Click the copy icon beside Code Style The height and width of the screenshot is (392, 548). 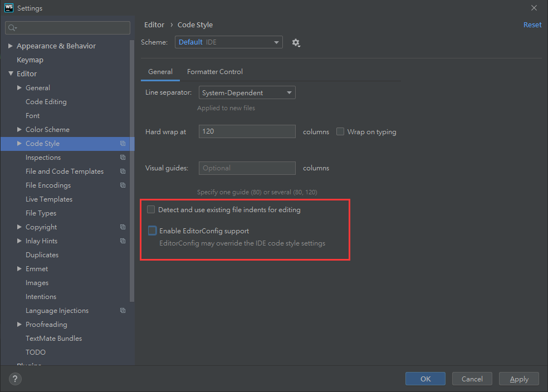(123, 144)
